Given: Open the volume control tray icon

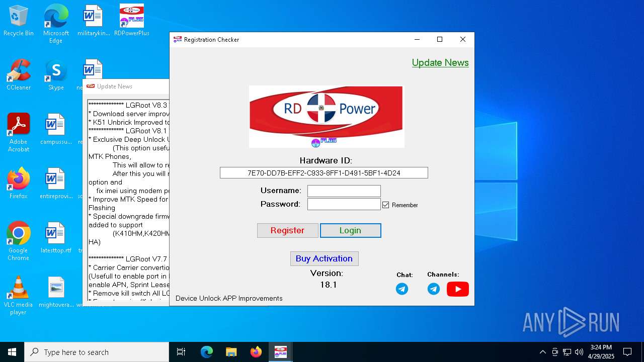Looking at the screenshot, I should click(579, 352).
